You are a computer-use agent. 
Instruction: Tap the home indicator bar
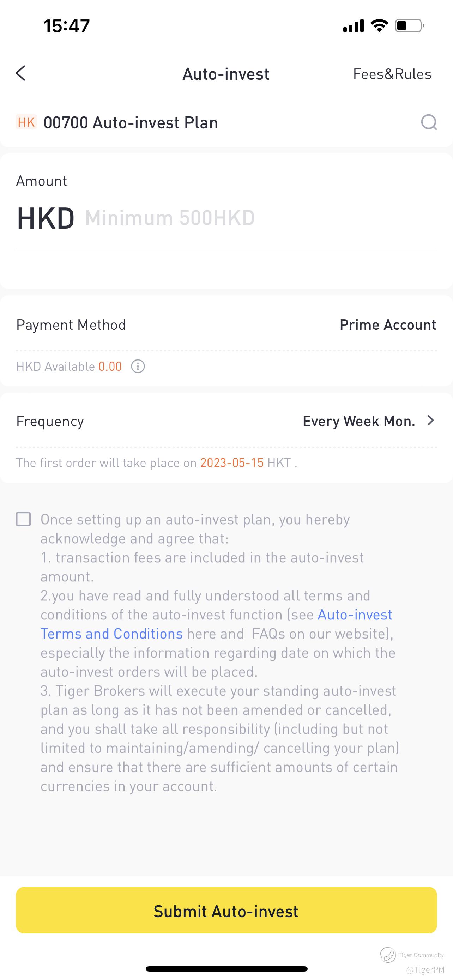(226, 969)
